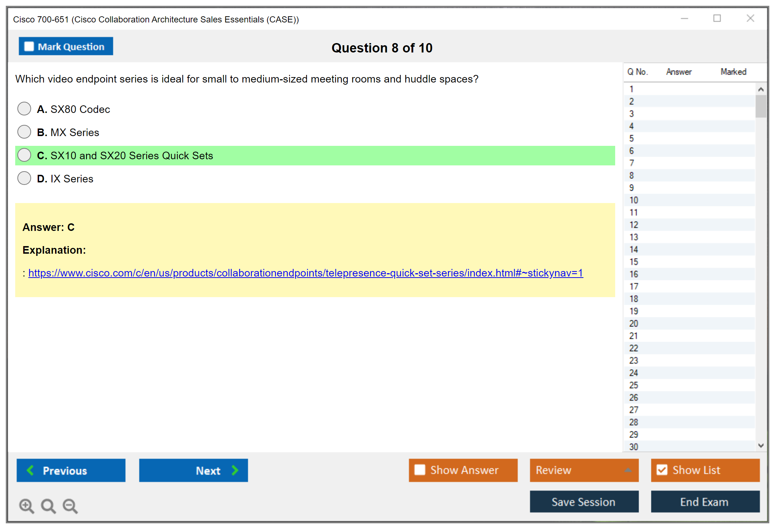Image resolution: width=778 pixels, height=532 pixels.
Task: Click the End Exam button
Action: [x=705, y=502]
